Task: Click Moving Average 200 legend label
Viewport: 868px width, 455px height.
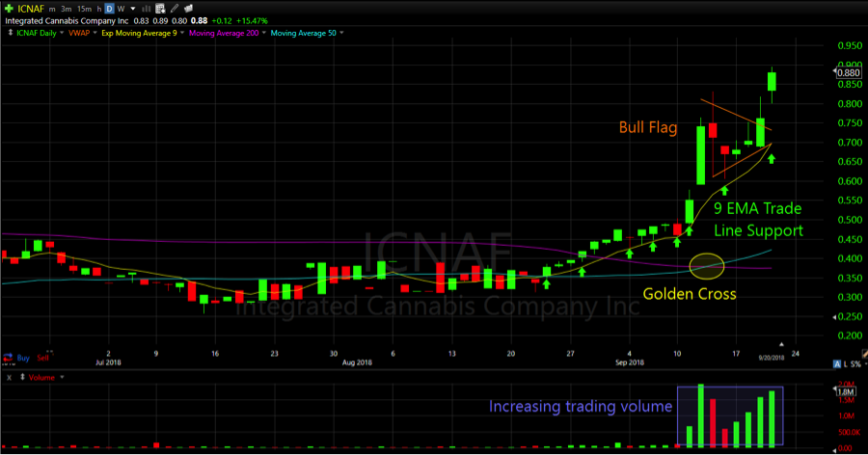Action: [224, 33]
